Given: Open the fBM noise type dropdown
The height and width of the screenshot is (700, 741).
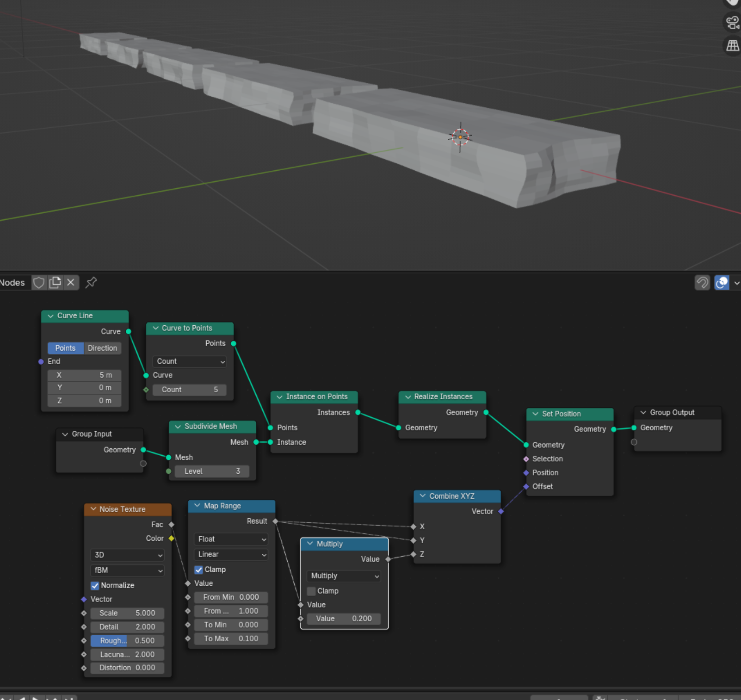Looking at the screenshot, I should tap(128, 570).
